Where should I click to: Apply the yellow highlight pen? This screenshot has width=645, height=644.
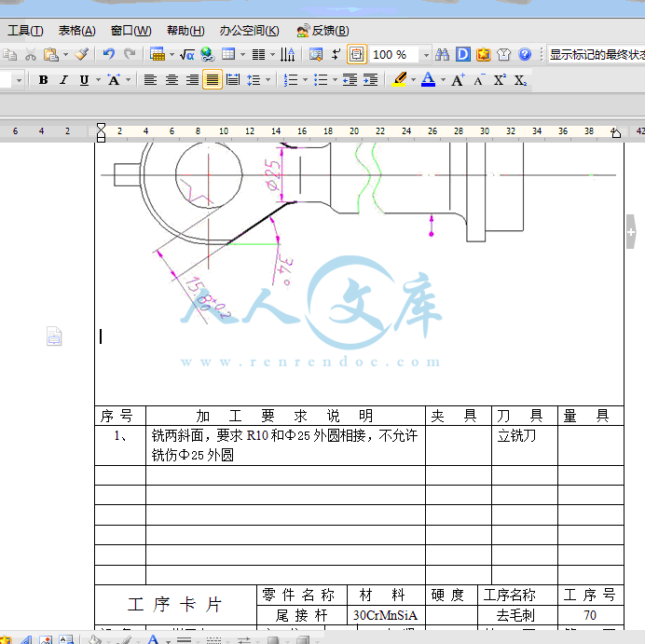(399, 79)
